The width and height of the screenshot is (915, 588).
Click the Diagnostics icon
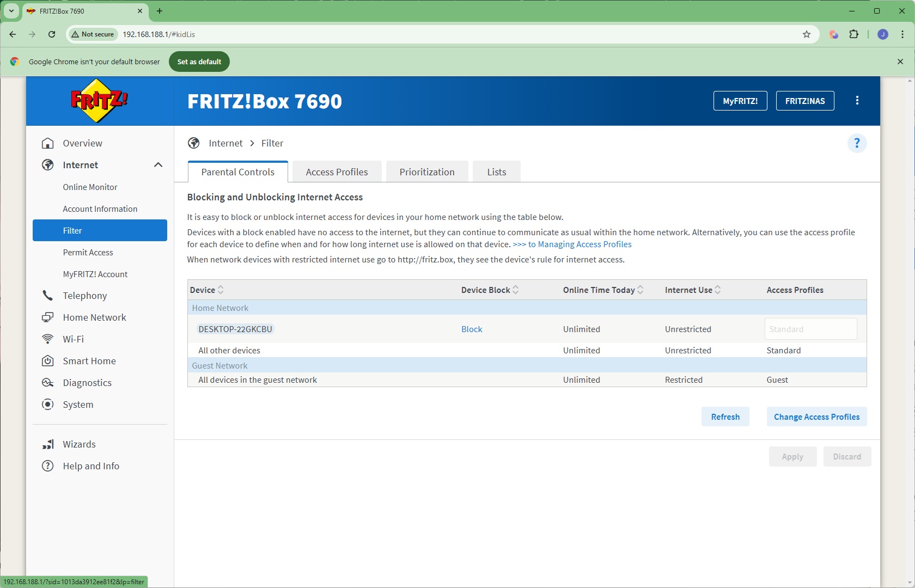[48, 383]
